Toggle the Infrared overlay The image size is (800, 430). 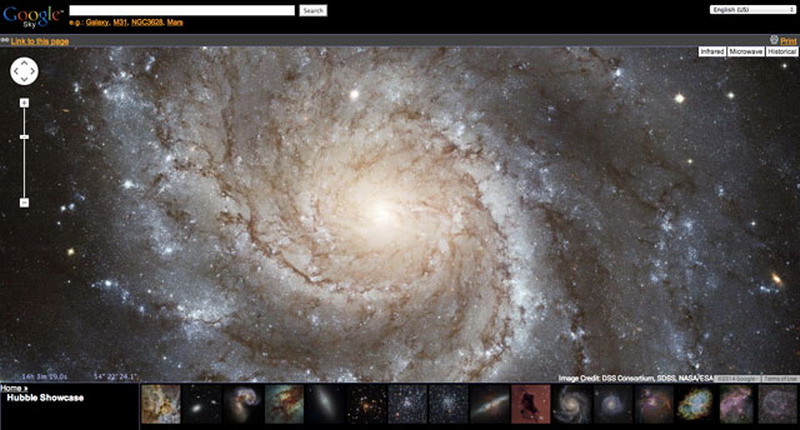coord(712,52)
